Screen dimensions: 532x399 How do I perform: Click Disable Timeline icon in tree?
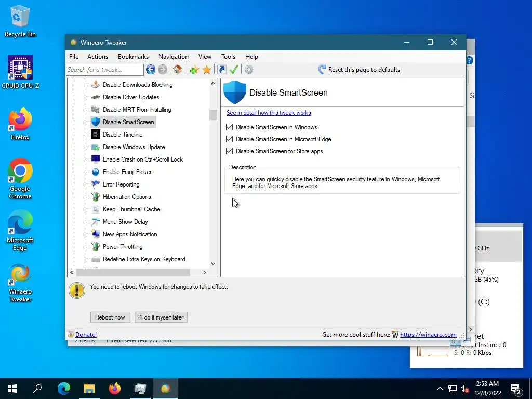(96, 135)
